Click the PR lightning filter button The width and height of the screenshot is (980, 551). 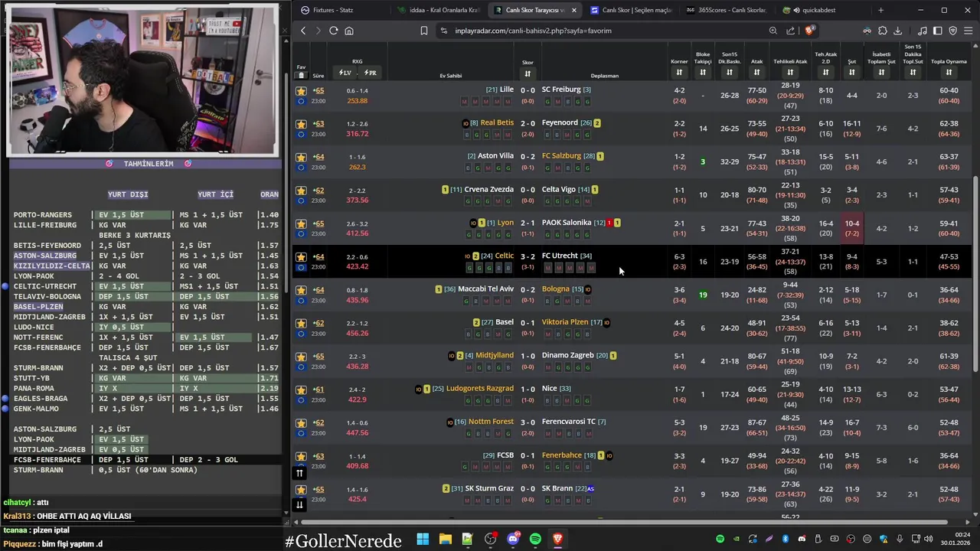point(370,73)
